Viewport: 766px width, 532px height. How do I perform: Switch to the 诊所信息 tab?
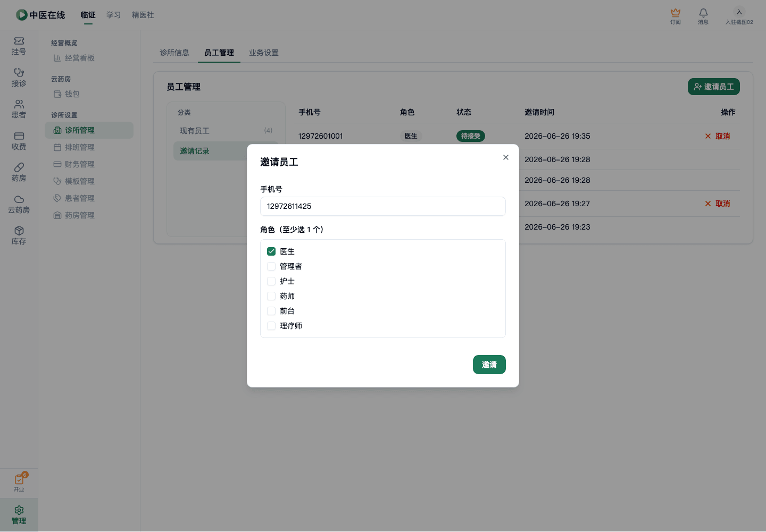(x=174, y=53)
